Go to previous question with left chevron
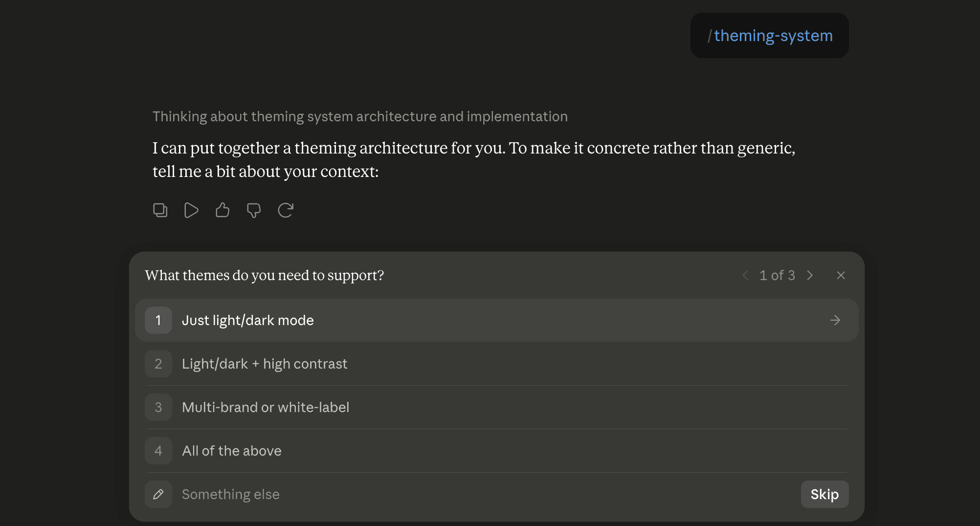980x526 pixels. click(x=745, y=275)
